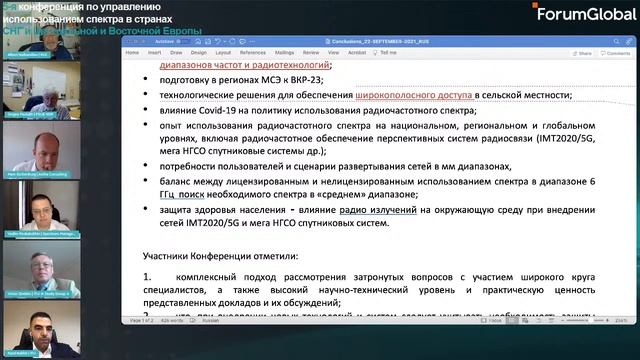Viewport: 640px width, 360px height.
Task: Open the Layout ribbon tab
Action: pos(223,53)
